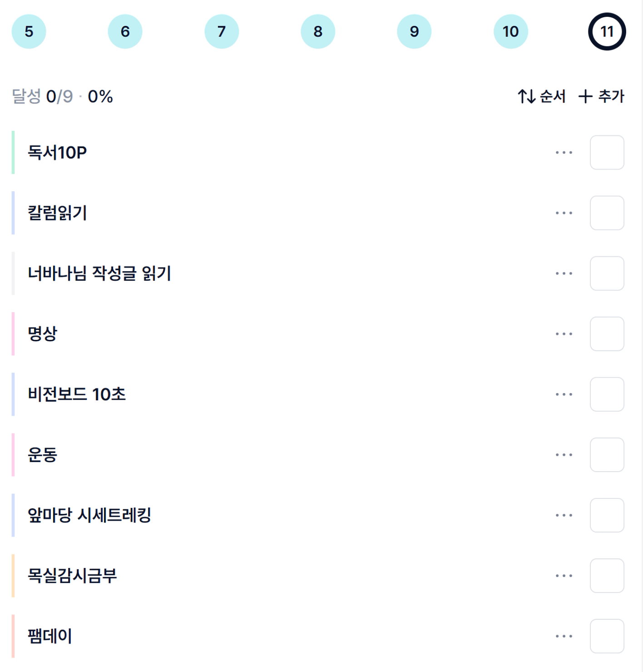The width and height of the screenshot is (643, 672).
Task: Open more options for 명상
Action: click(x=564, y=334)
